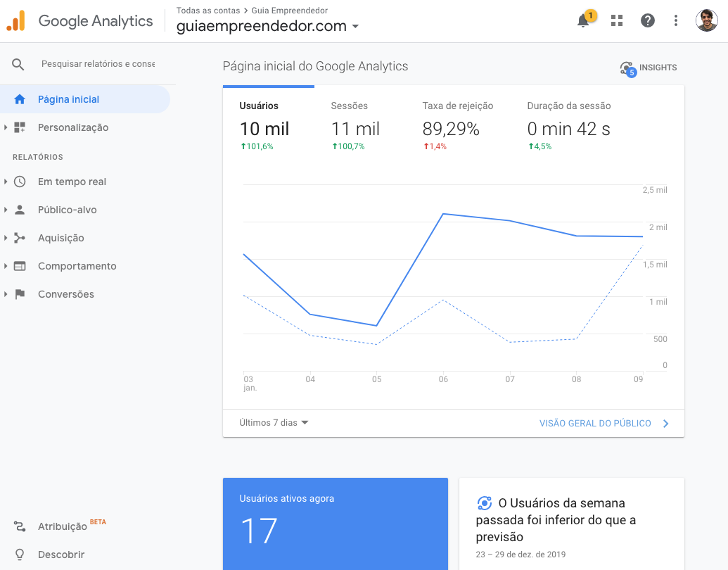Click the Personalização dashboard icon
This screenshot has width=728, height=570.
(20, 127)
